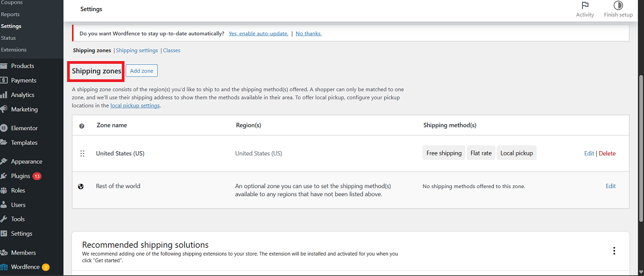Switch to the Shipping settings sub-tab
644x276 pixels.
pyautogui.click(x=137, y=50)
